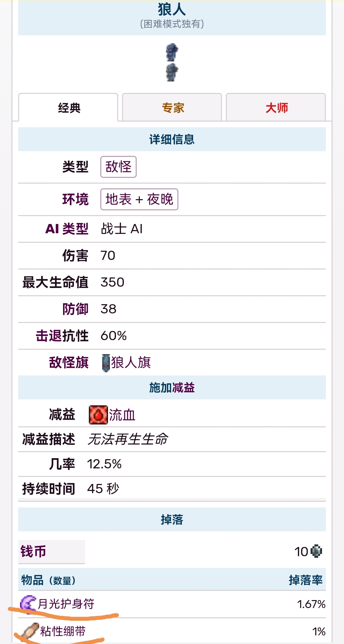Click the 击退抗性 label link
344x644 pixels.
click(x=62, y=336)
